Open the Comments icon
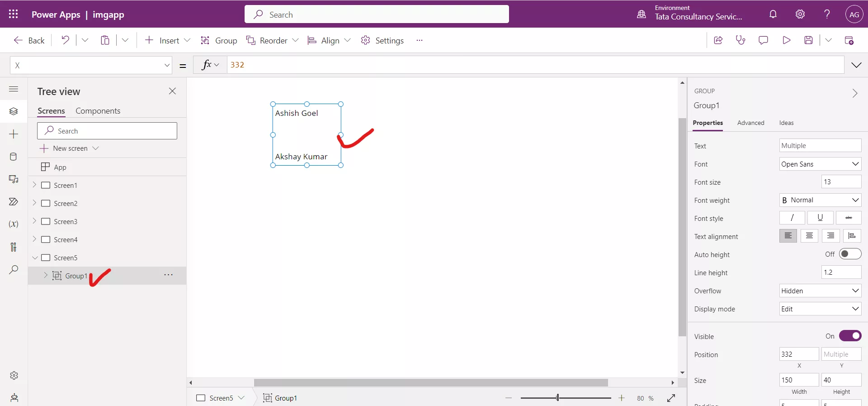868x406 pixels. pos(763,40)
